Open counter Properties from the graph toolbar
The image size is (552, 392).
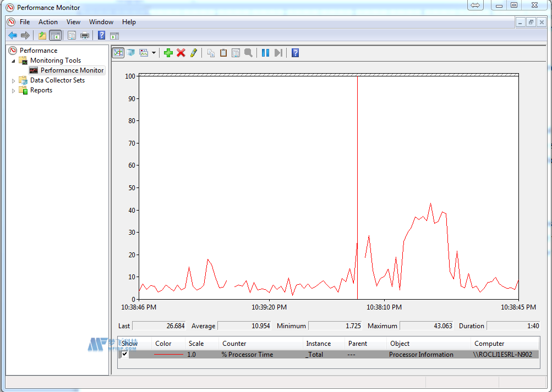pos(236,53)
